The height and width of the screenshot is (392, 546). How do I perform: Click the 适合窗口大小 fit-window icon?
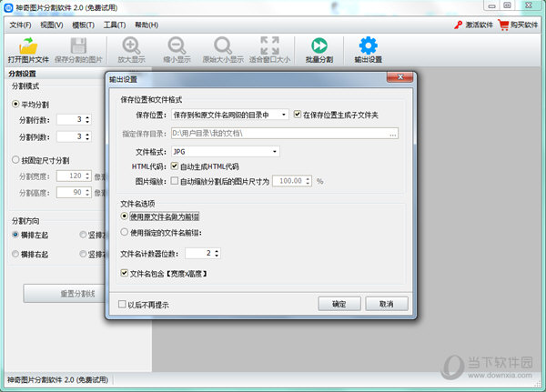click(269, 45)
